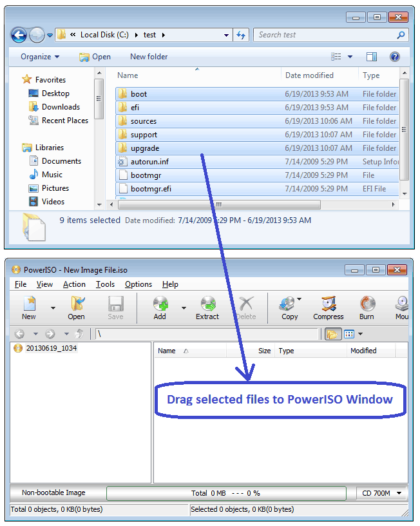Open the more view options dropdown arrow
Image resolution: width=420 pixels, height=526 pixels.
click(350, 57)
